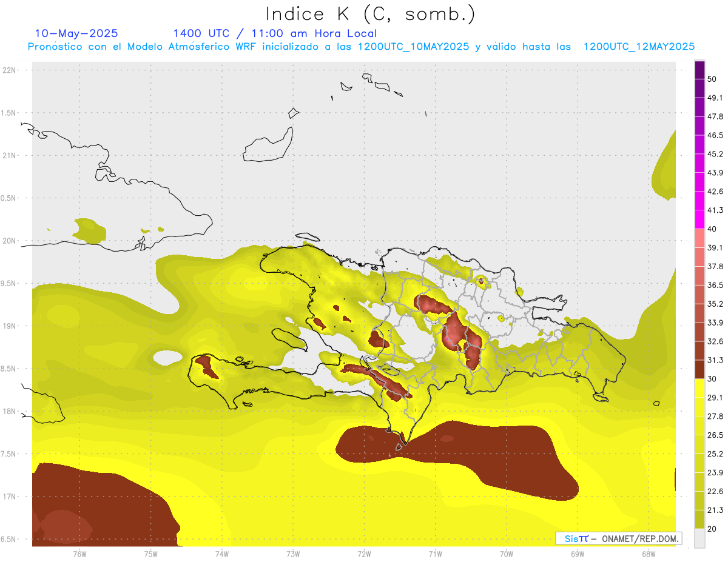This screenshot has width=728, height=562.
Task: Click the "21N" latitude axis label
Action: tap(10, 155)
